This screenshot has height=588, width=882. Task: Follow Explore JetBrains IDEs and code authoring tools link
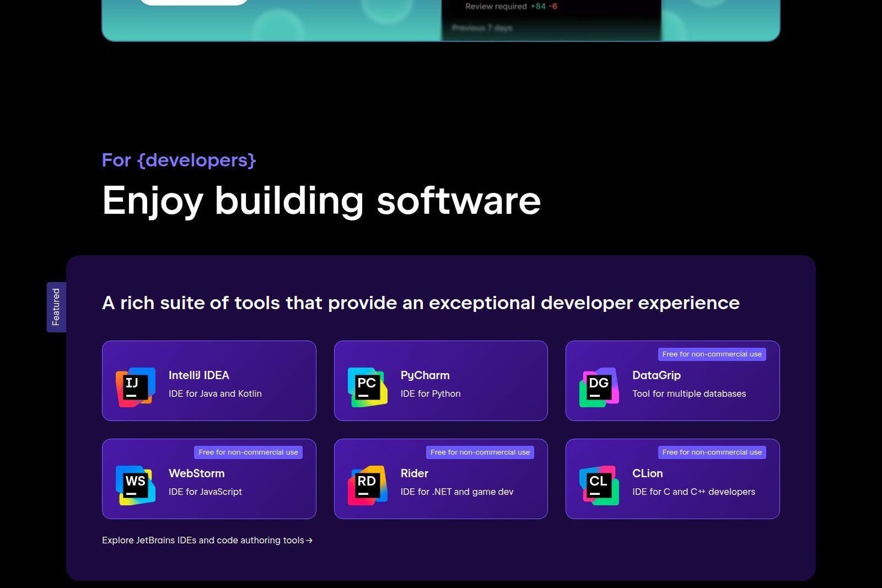(x=207, y=540)
